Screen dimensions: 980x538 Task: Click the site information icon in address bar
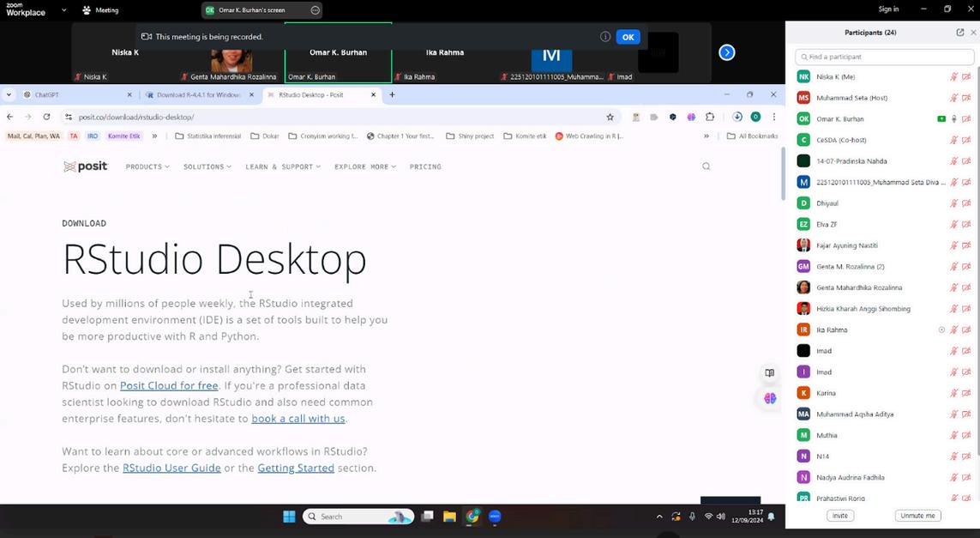(69, 117)
